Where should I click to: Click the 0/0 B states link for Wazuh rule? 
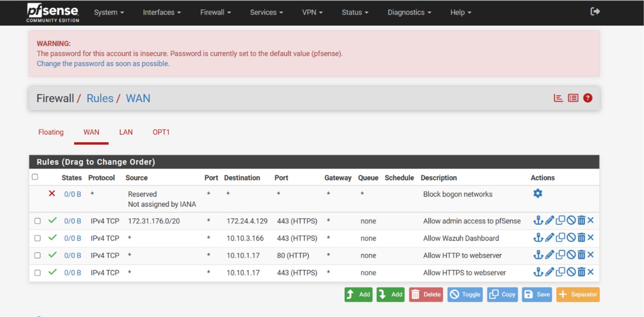(72, 238)
